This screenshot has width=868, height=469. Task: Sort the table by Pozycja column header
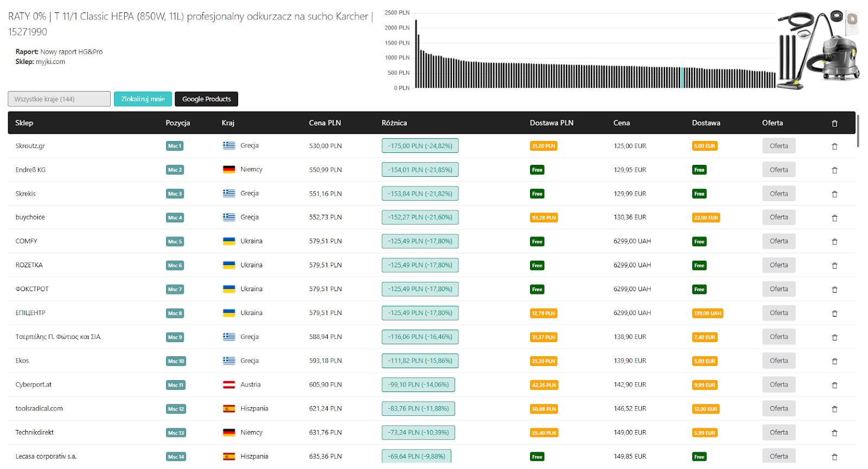[178, 123]
